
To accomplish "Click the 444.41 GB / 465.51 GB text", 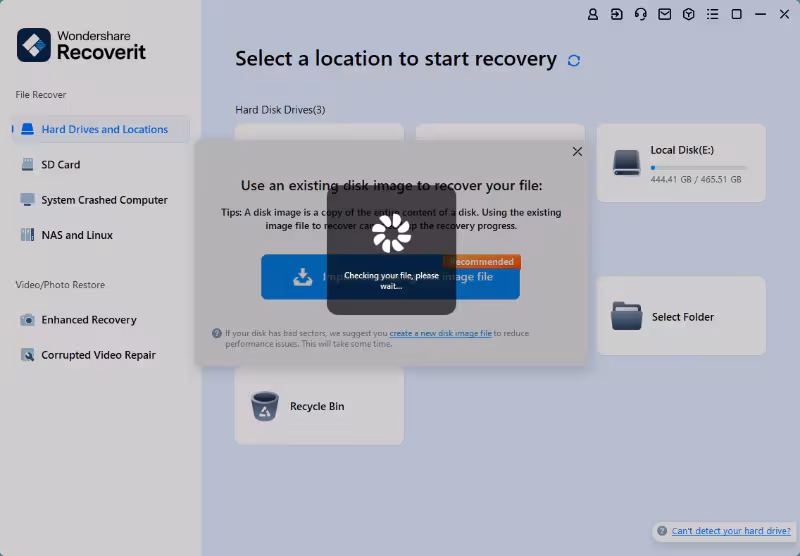I will pyautogui.click(x=696, y=180).
